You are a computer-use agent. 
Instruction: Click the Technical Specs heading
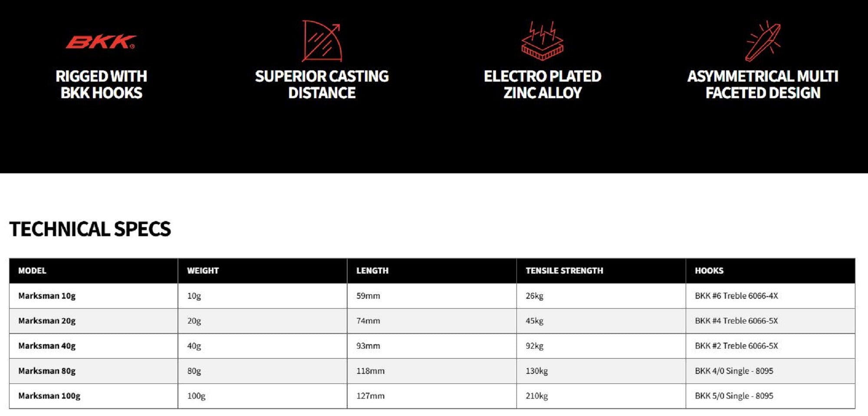[x=90, y=229]
